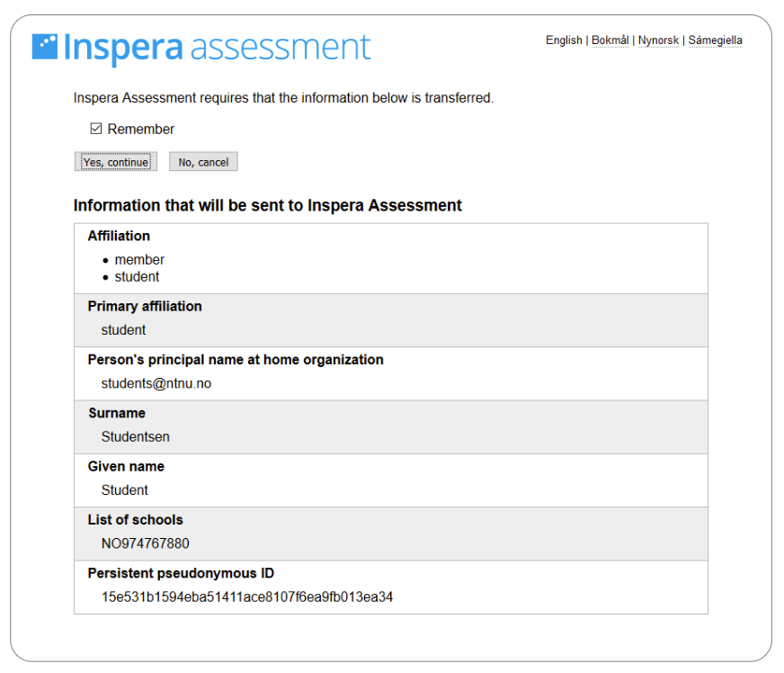
Task: Click the "List of schools" heading
Action: pos(136,520)
